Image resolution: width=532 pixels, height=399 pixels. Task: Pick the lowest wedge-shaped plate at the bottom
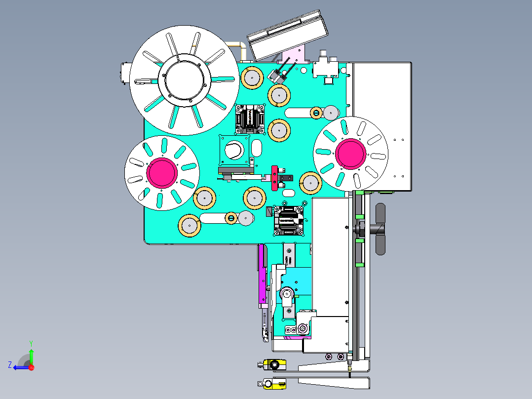[x=334, y=383]
